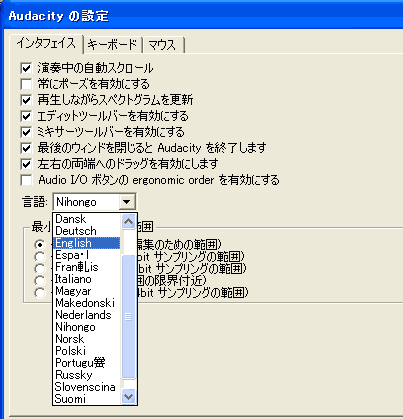This screenshot has width=403, height=419.
Task: Open the キーボード tab
Action: coord(113,45)
